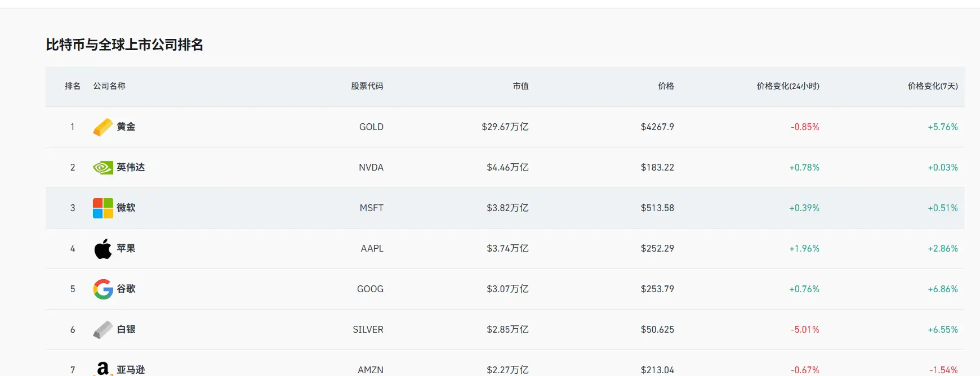980x376 pixels.
Task: Click the $252.29 price cell
Action: pyautogui.click(x=657, y=249)
